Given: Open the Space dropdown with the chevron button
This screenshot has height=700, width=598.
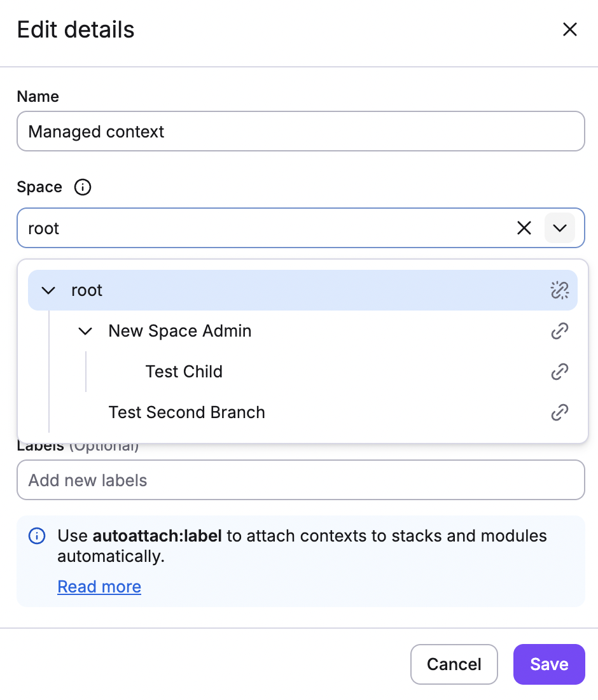Looking at the screenshot, I should tap(559, 228).
